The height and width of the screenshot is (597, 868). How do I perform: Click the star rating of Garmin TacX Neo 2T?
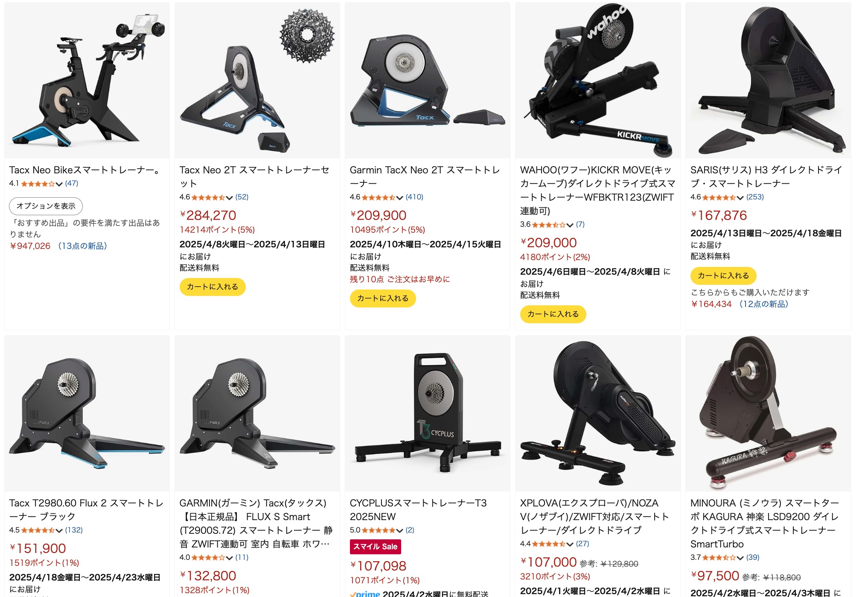[x=379, y=197]
